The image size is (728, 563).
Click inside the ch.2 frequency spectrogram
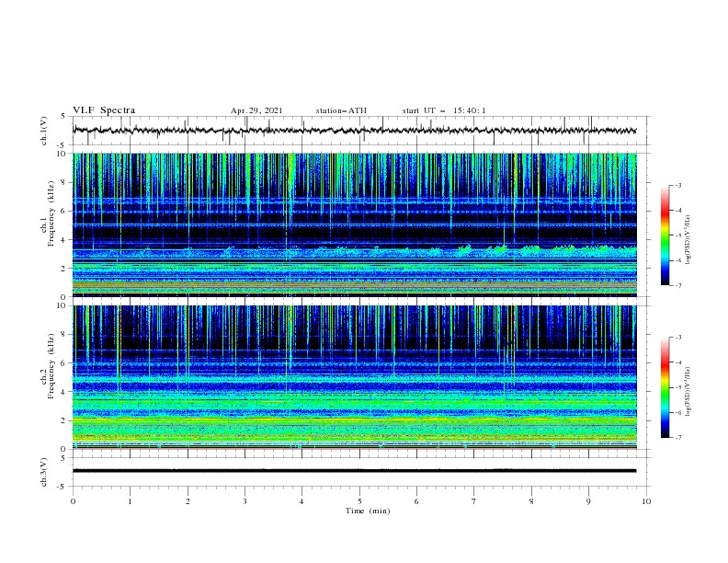355,377
